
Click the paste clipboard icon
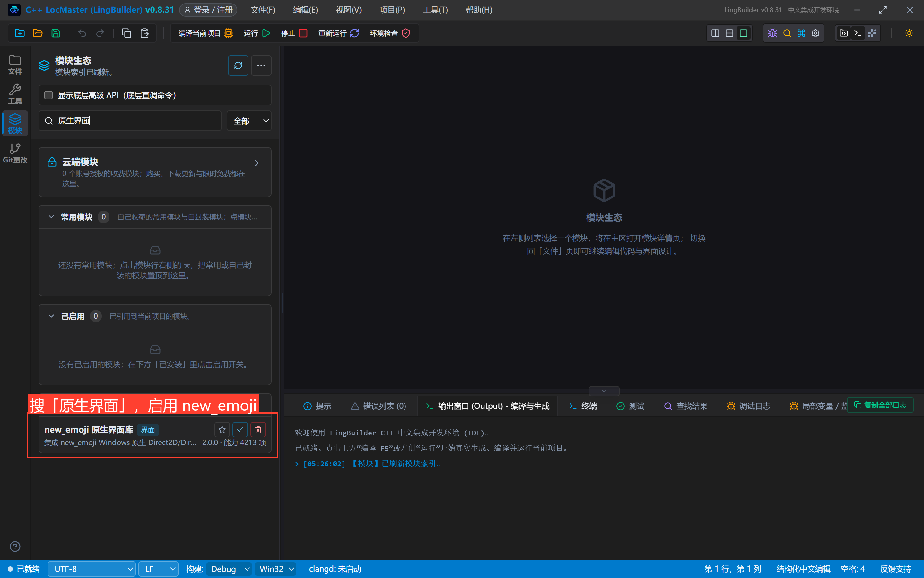point(144,33)
